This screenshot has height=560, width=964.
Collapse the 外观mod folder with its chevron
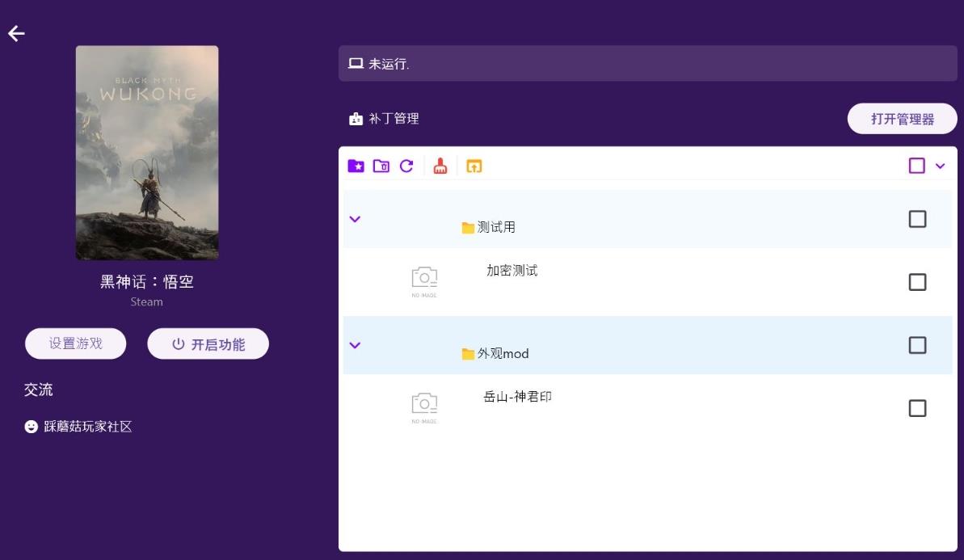[355, 345]
